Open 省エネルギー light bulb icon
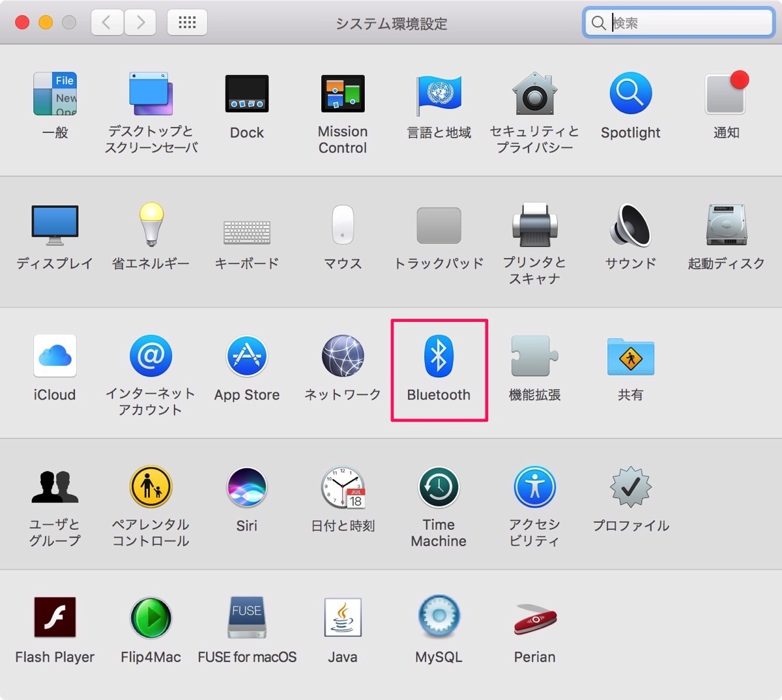 coord(151,224)
